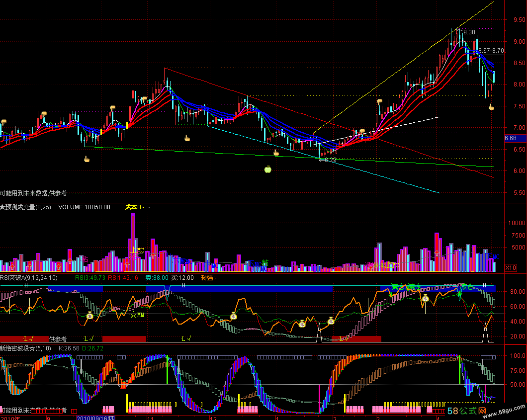Click the umbrella sell marker nearest the 7.50 label
The width and height of the screenshot is (527, 420).
pyautogui.click(x=380, y=101)
